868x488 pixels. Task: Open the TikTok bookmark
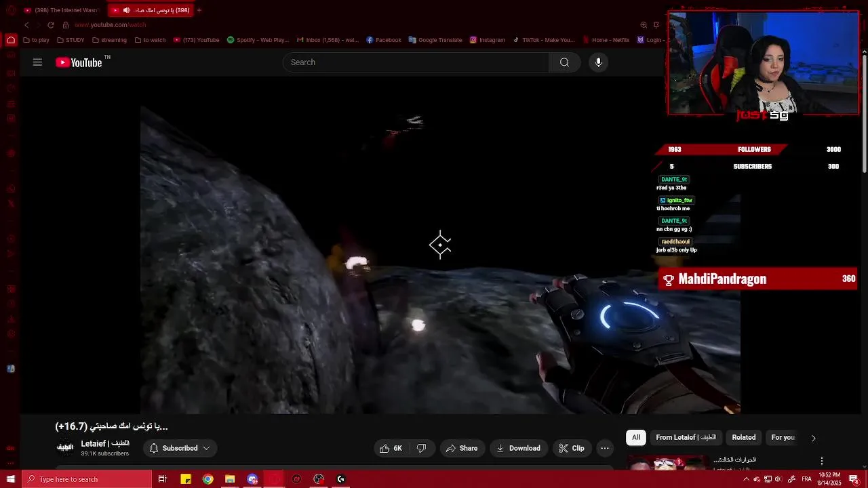pyautogui.click(x=544, y=40)
